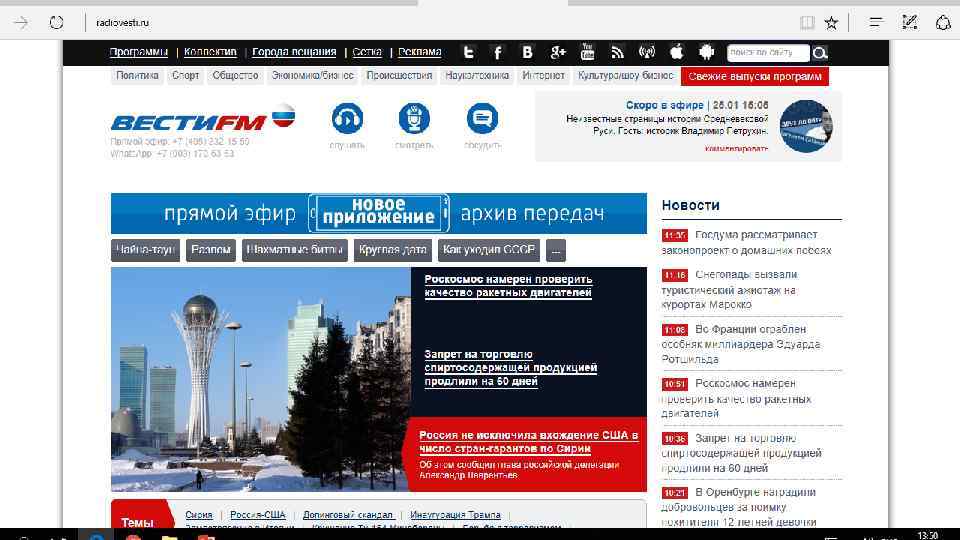Open the Google Plus icon
This screenshot has width=960, height=540.
click(x=557, y=53)
